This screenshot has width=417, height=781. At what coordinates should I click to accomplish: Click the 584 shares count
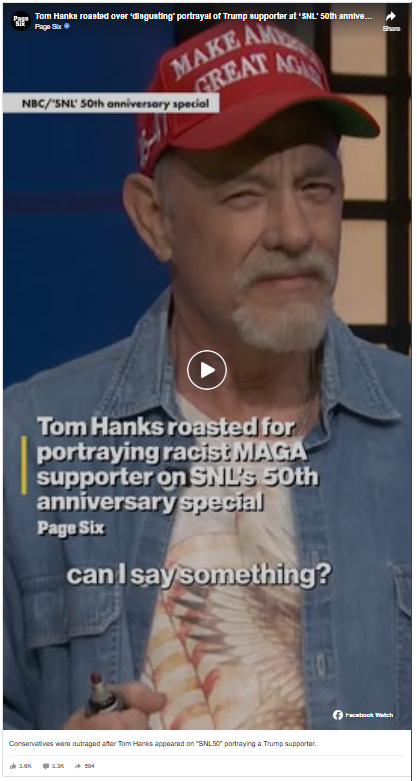click(x=89, y=766)
